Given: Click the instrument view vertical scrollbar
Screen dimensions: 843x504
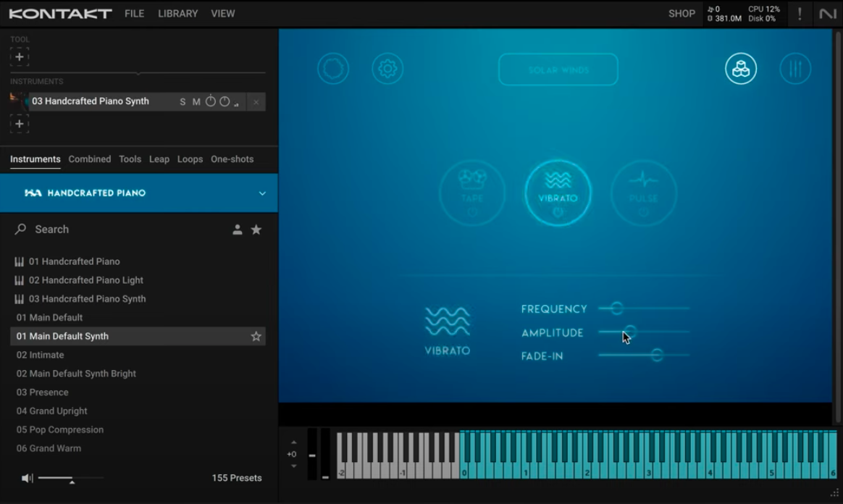Looking at the screenshot, I should pyautogui.click(x=837, y=226).
